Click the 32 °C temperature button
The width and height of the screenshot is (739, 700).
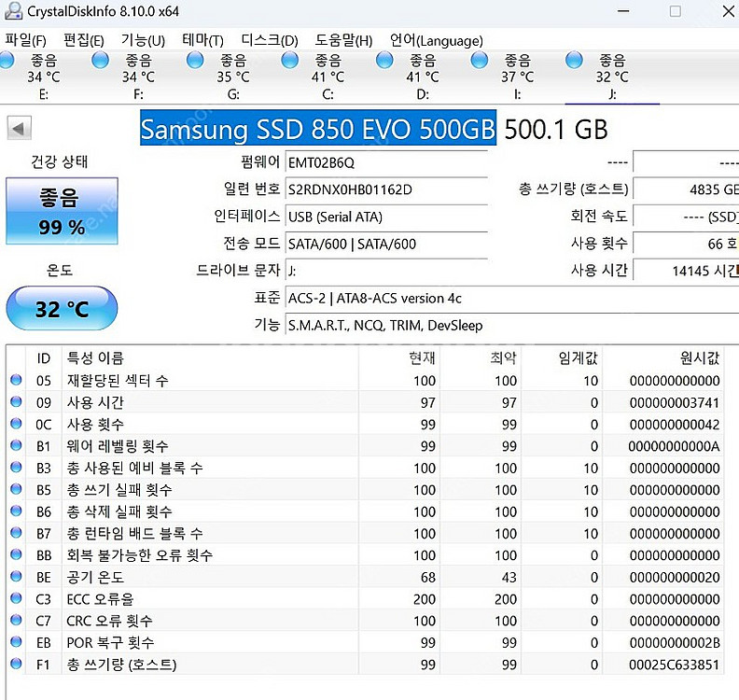[62, 309]
